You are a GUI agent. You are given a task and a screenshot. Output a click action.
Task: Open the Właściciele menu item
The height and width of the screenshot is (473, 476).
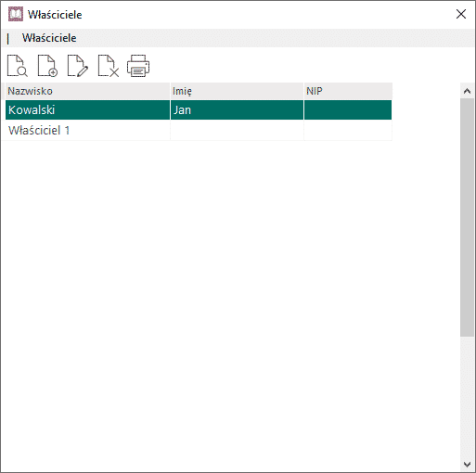coord(49,38)
